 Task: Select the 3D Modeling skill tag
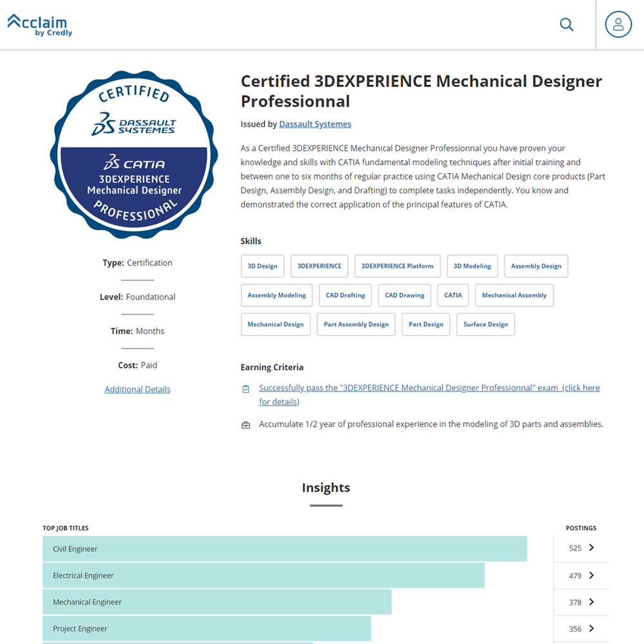click(472, 266)
